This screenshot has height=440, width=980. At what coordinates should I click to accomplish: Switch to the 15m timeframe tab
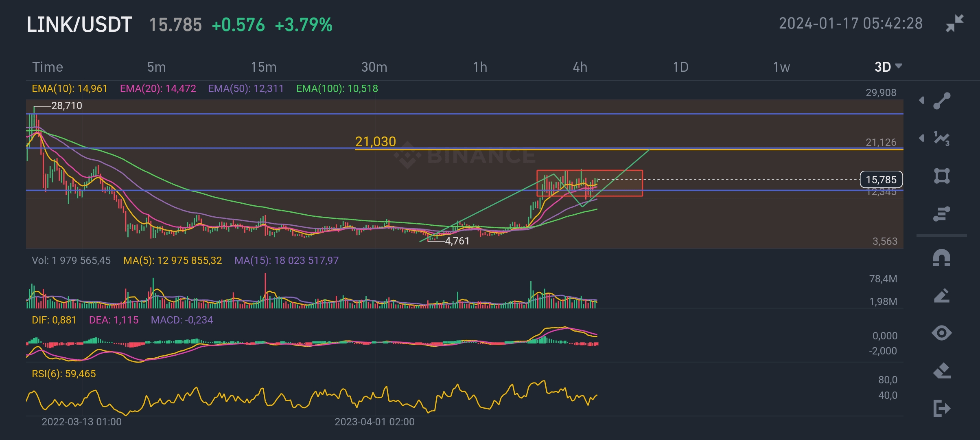click(x=263, y=67)
